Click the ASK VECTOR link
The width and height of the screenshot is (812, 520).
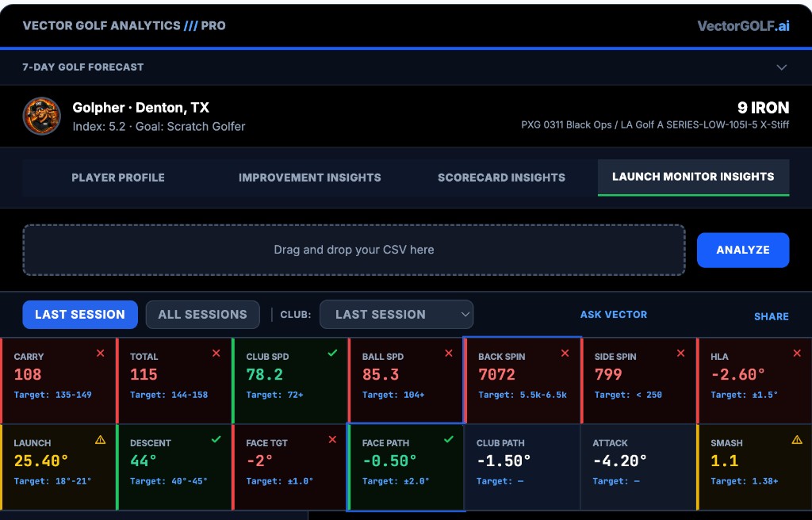(613, 315)
